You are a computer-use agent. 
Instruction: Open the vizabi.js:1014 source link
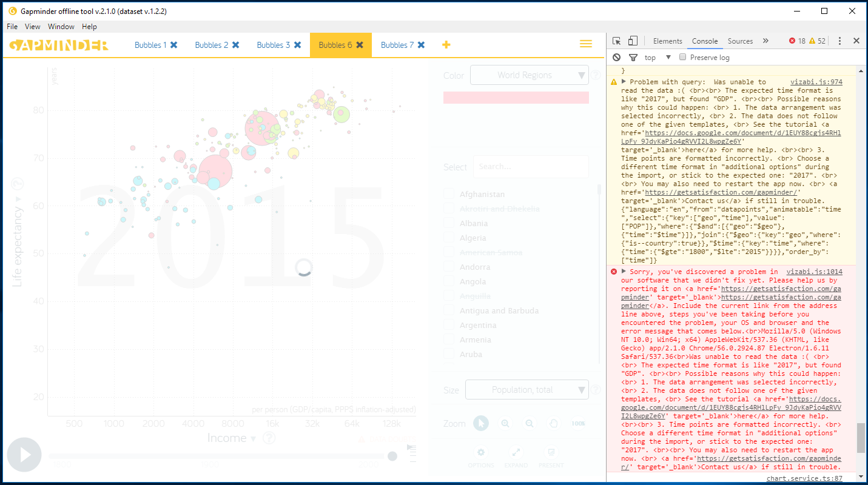[x=815, y=272]
